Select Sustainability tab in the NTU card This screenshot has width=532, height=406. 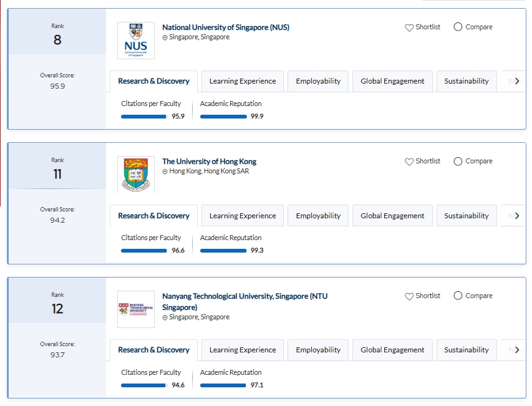coord(467,350)
